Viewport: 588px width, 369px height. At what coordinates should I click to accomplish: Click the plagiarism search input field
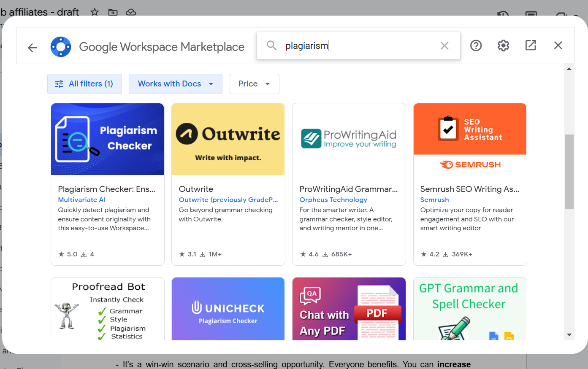(359, 46)
